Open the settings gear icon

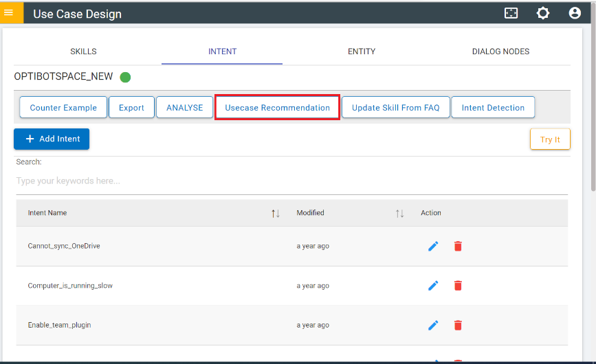(543, 13)
